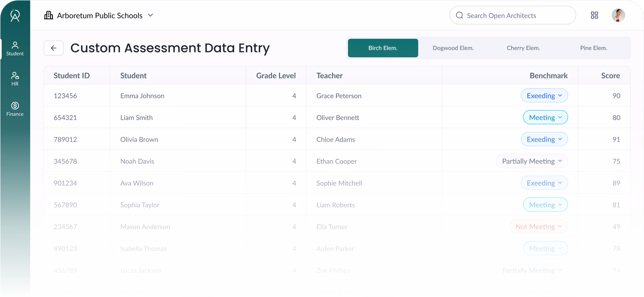Open the apps grid icon near the profile
The height and width of the screenshot is (297, 644).
pos(594,15)
